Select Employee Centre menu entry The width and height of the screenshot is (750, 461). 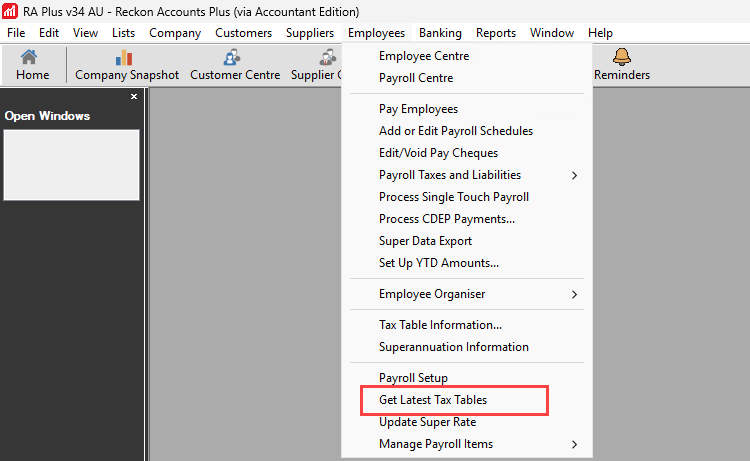[467, 56]
